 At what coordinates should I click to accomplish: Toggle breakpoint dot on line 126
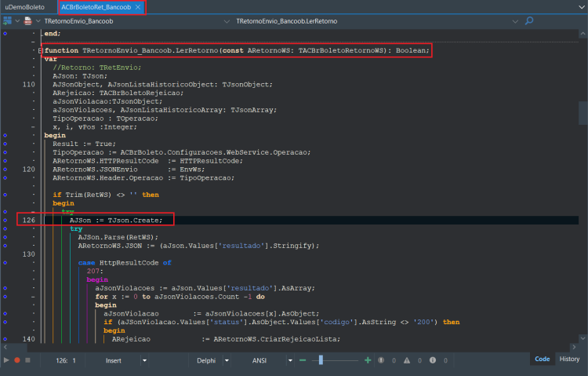pos(5,220)
